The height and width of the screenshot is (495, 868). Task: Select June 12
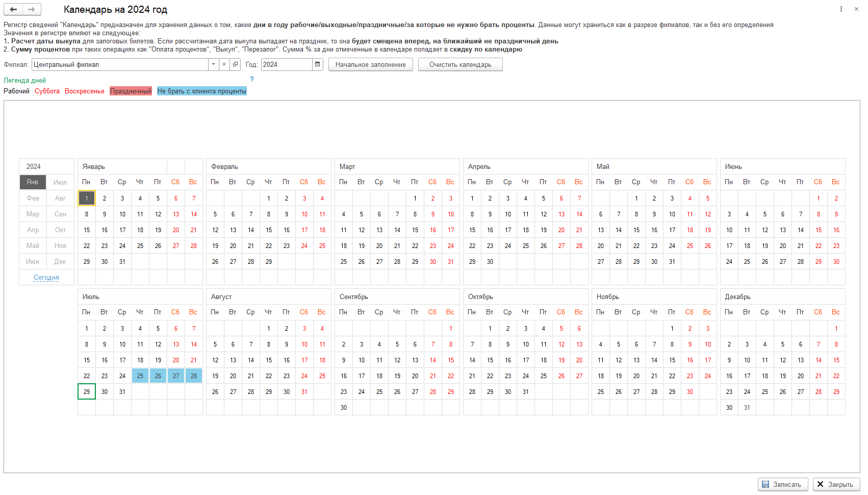[x=765, y=230]
